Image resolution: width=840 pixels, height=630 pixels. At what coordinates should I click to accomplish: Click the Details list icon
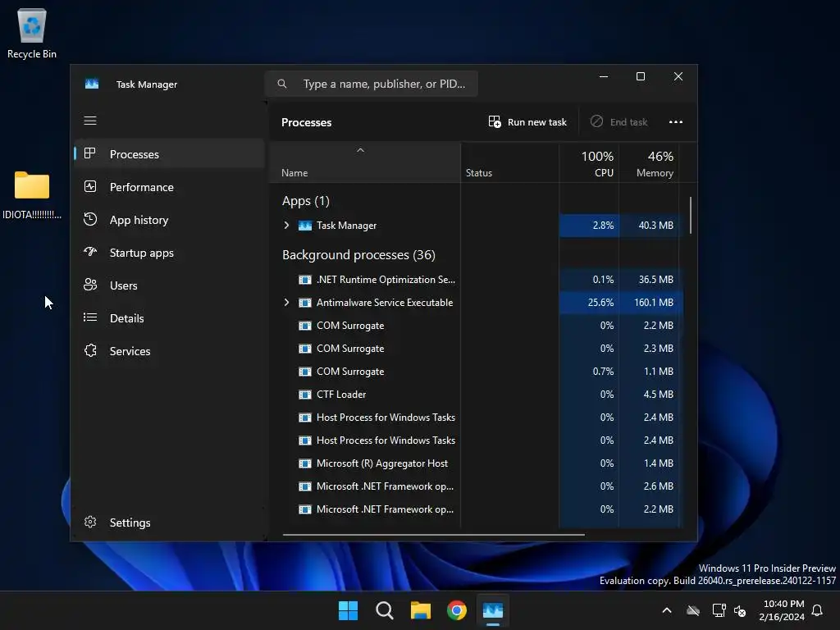pos(90,317)
